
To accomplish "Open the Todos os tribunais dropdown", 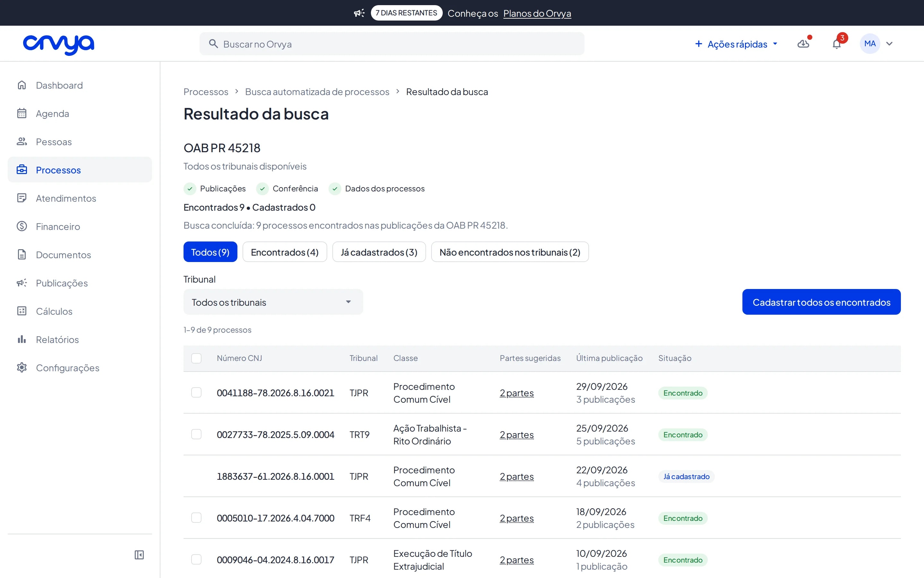I will tap(273, 302).
